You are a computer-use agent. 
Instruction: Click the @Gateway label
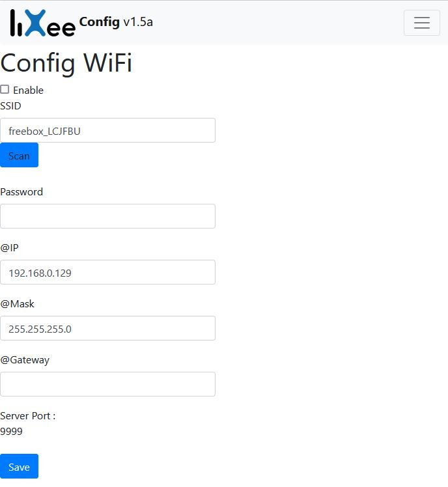tap(25, 360)
